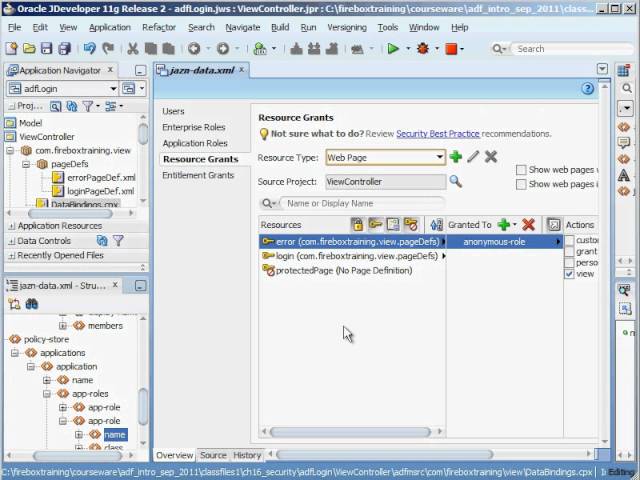
Task: Switch to the History tab
Action: tap(247, 455)
